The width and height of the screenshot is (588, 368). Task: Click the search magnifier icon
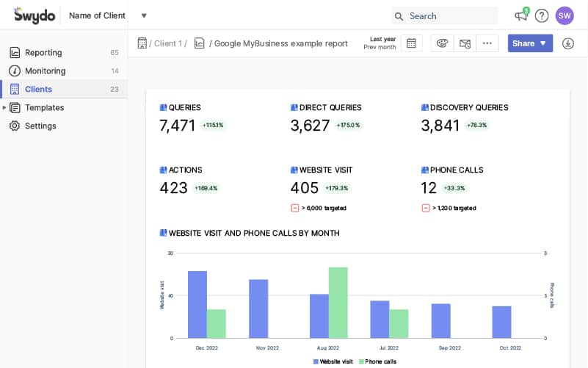[399, 16]
